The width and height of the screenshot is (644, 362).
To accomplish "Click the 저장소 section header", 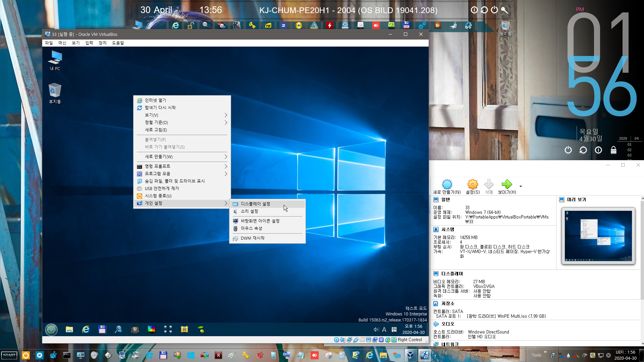I will tap(444, 303).
